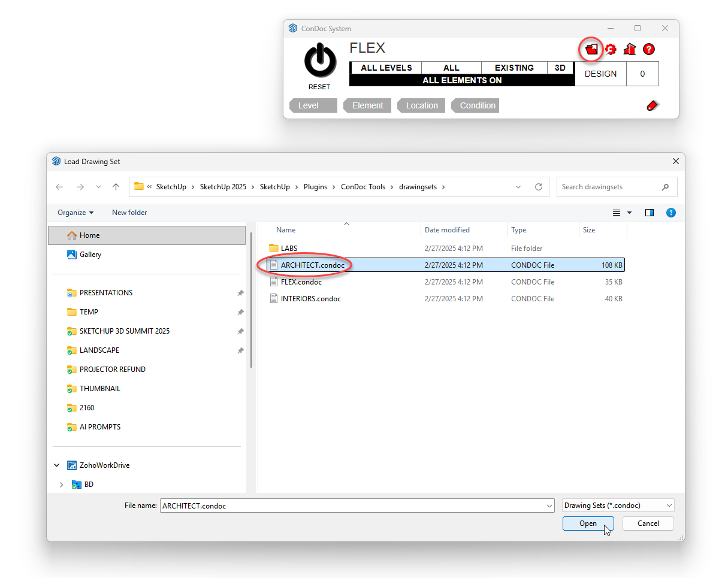Click the RESET power icon in ConDoc System
This screenshot has width=728, height=578.
(x=321, y=60)
